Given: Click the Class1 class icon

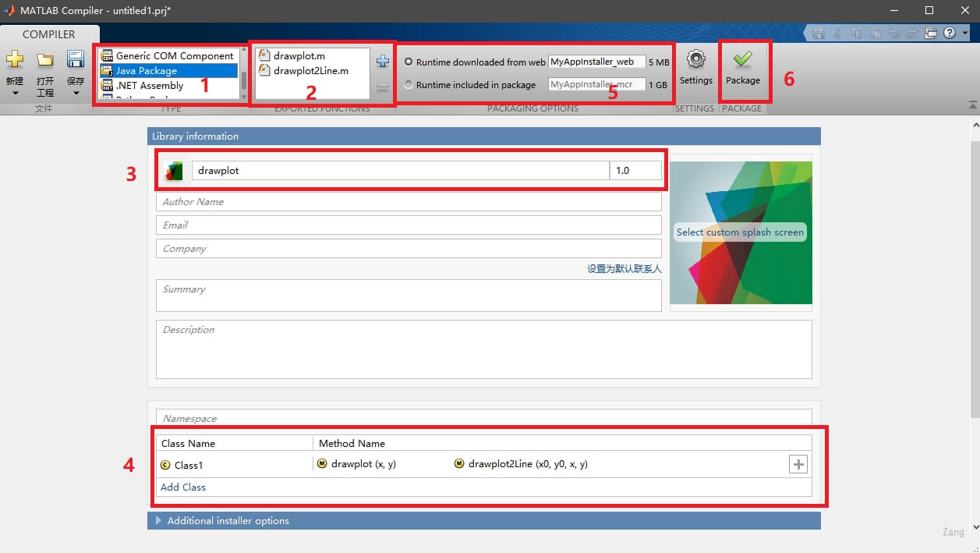Looking at the screenshot, I should click(x=165, y=465).
